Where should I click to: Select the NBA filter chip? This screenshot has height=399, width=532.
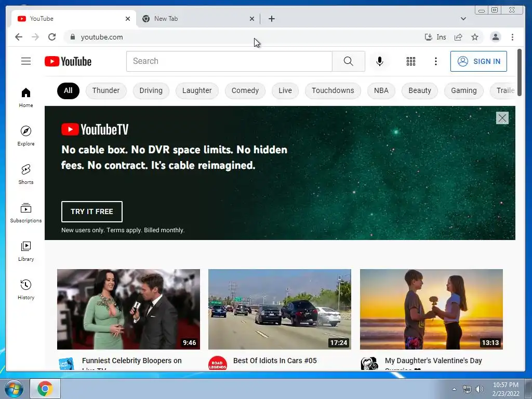click(x=381, y=90)
